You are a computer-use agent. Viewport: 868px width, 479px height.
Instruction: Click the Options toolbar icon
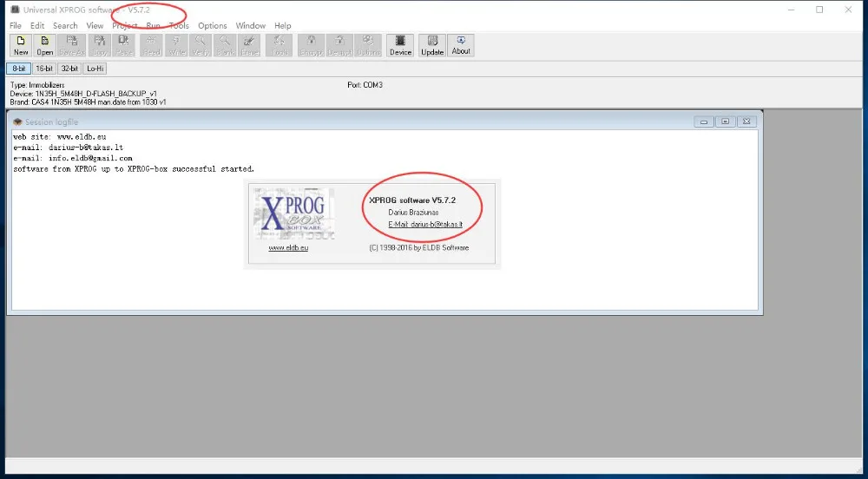(368, 45)
